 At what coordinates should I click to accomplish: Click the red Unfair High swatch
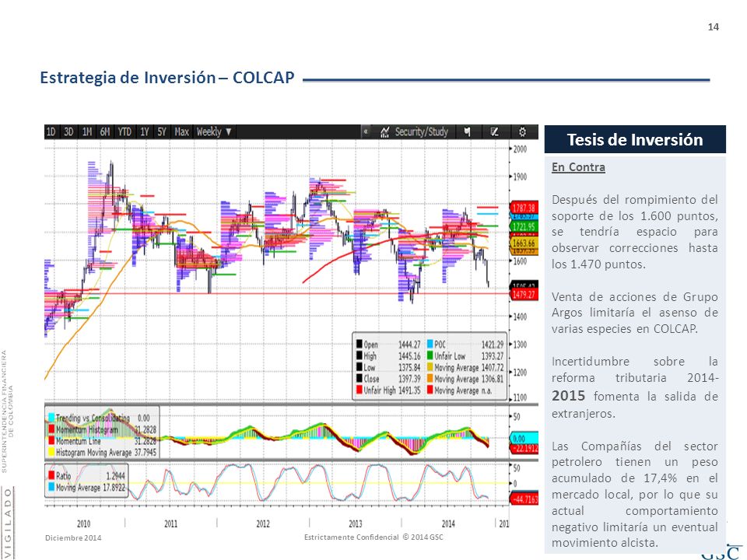click(359, 390)
